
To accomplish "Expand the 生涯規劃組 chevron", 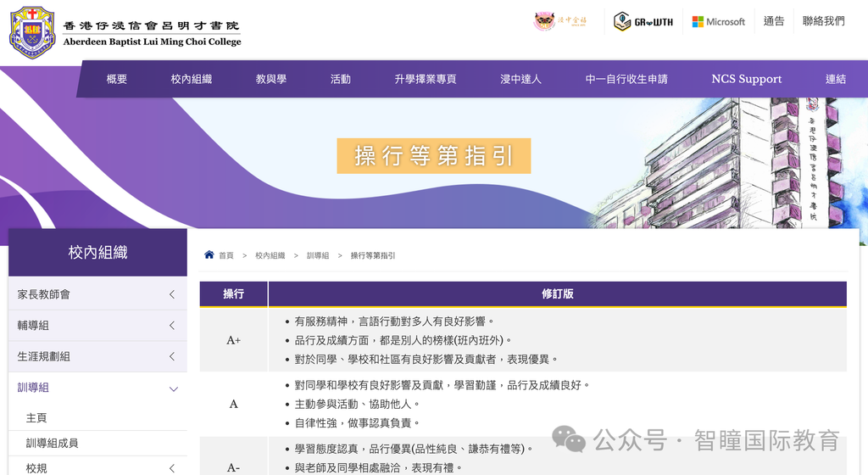I will click(172, 356).
